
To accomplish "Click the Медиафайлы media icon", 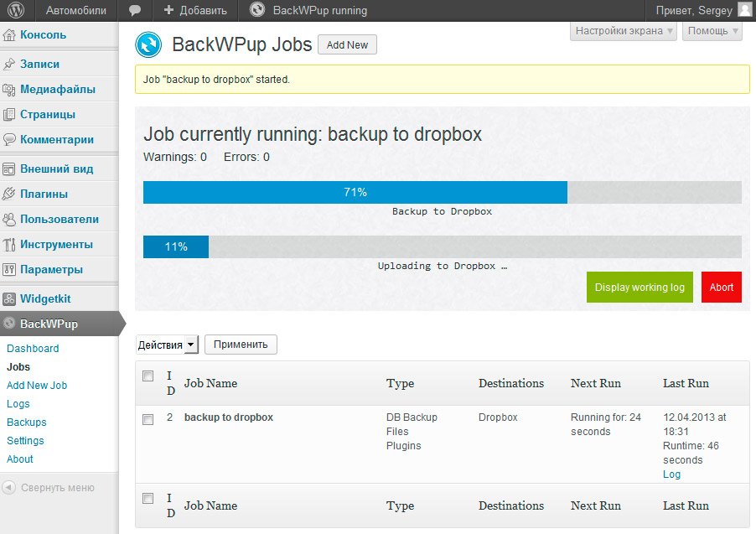I will point(9,89).
